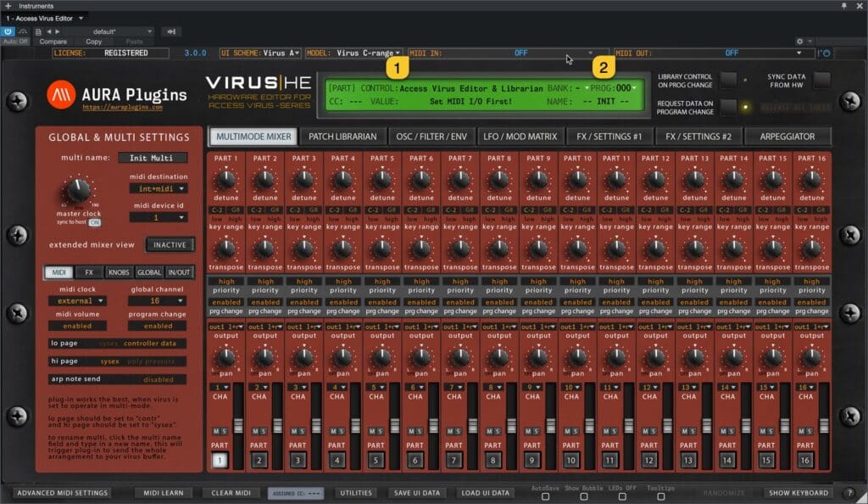Click the refresh icon beside MIDI OUT
Image resolution: width=868 pixels, height=504 pixels.
[x=826, y=53]
